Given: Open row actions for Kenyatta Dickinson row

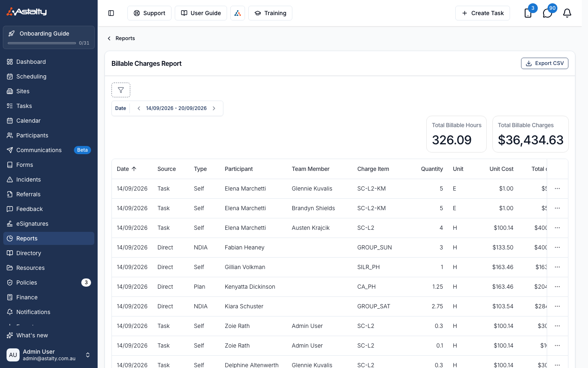Looking at the screenshot, I should click(x=557, y=287).
